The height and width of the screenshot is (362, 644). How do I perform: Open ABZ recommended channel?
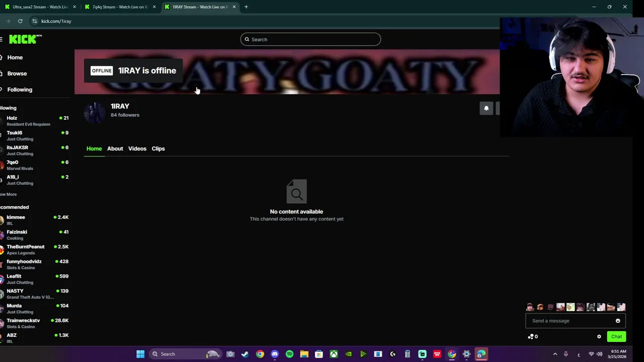(x=35, y=338)
